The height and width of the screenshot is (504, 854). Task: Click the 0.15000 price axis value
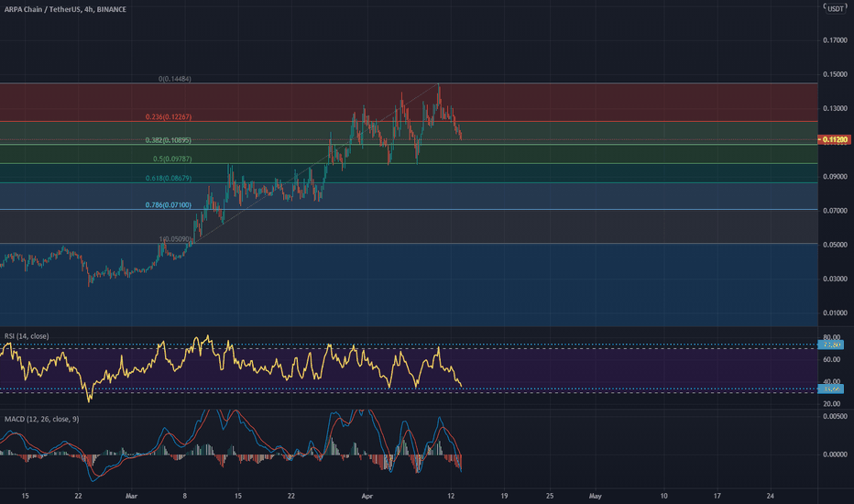pos(835,74)
